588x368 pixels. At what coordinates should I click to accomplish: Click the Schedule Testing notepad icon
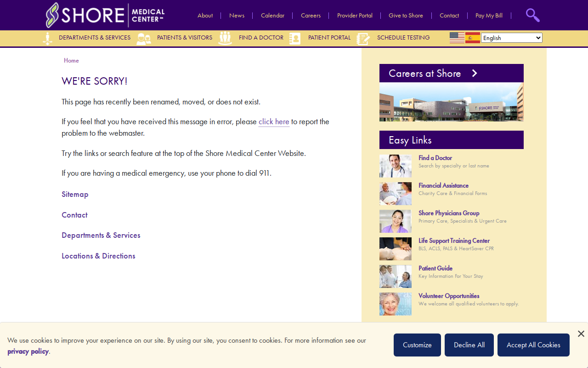pyautogui.click(x=363, y=39)
